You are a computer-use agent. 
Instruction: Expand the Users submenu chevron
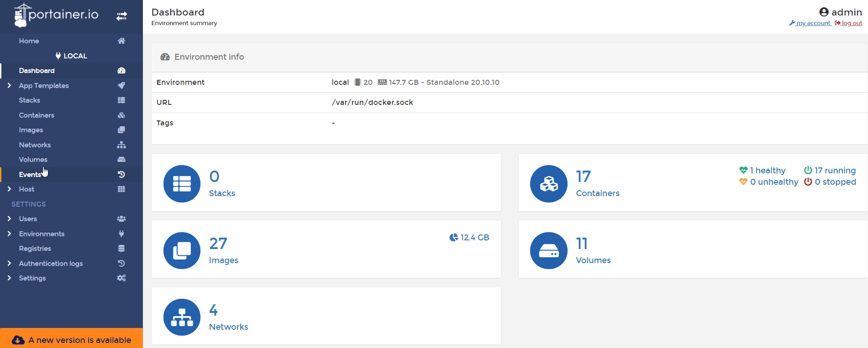[x=9, y=218]
